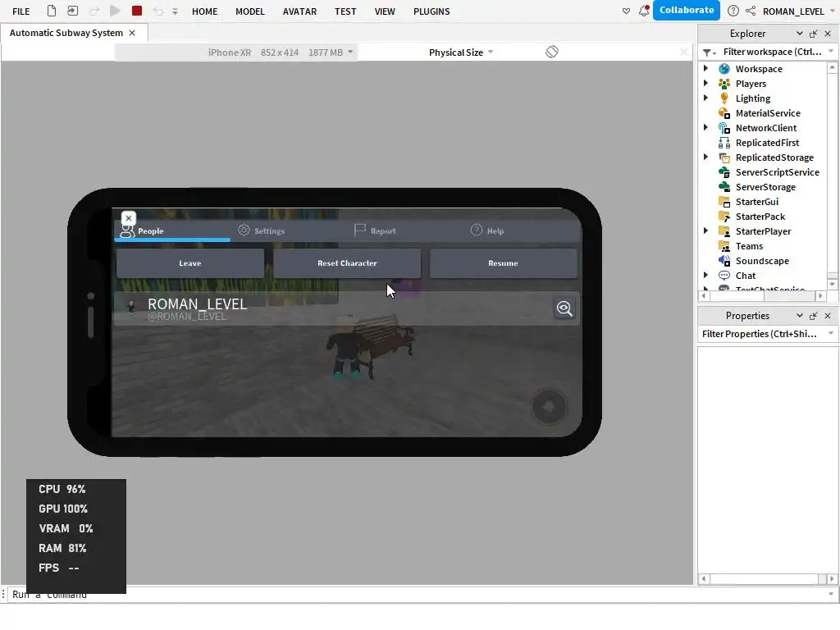Viewport: 840px width, 630px height.
Task: Click the Play test triangle icon
Action: 115,11
